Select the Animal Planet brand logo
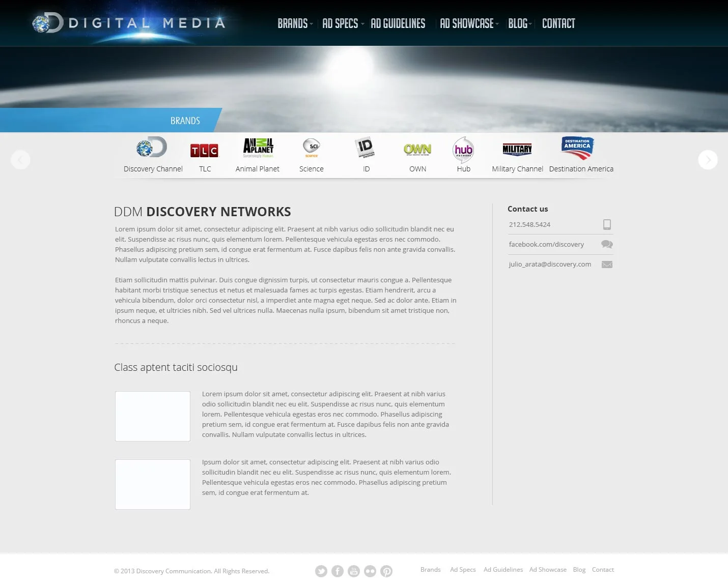This screenshot has height=587, width=728. tap(258, 148)
